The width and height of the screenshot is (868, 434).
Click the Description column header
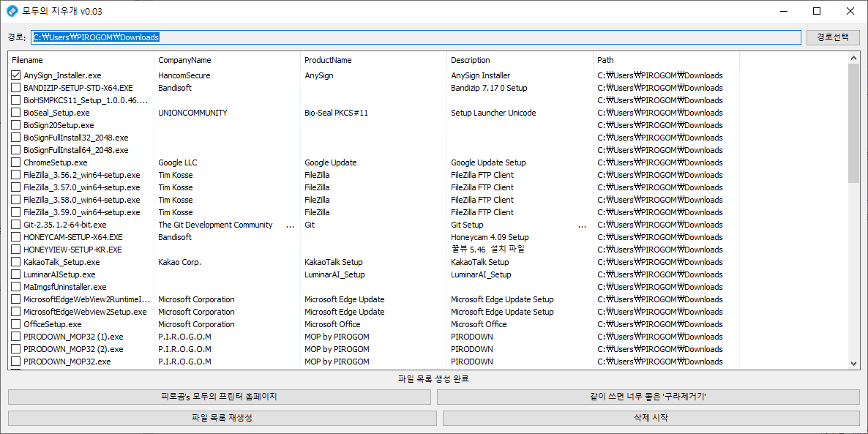pyautogui.click(x=520, y=60)
